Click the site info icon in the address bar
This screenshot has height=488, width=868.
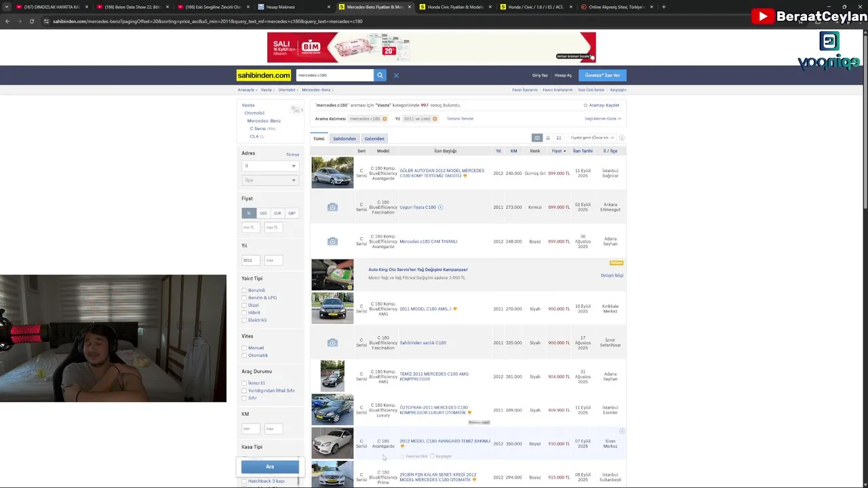click(x=46, y=21)
